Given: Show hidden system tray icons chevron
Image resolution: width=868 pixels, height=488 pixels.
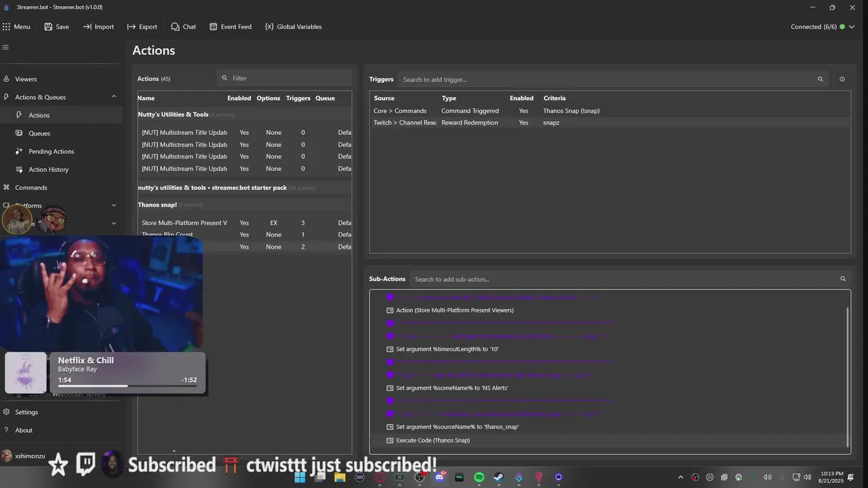Looking at the screenshot, I should tap(681, 477).
